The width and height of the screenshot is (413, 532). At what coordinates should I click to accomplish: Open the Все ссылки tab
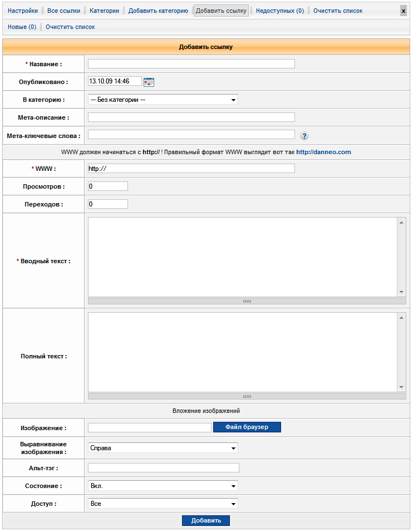(x=63, y=11)
